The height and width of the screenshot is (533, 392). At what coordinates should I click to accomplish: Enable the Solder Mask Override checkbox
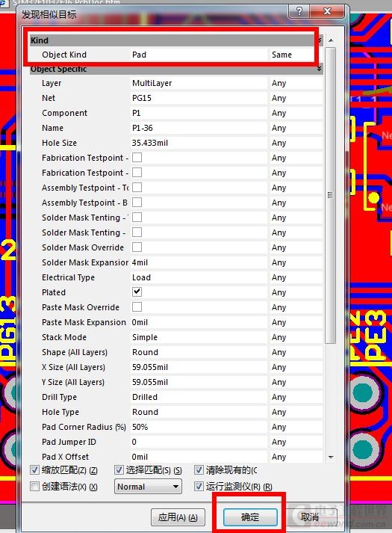[x=137, y=247]
